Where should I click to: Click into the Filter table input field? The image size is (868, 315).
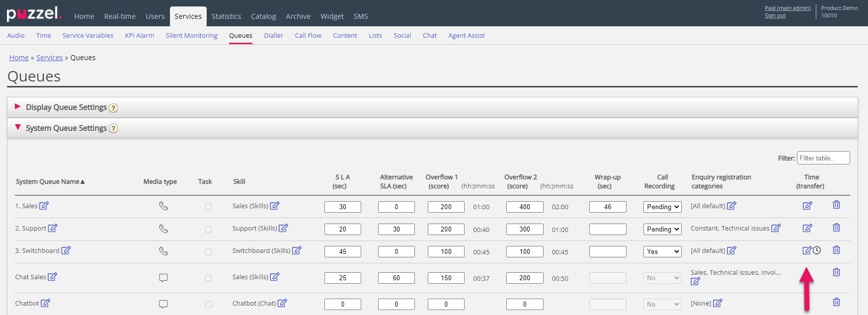coord(823,158)
